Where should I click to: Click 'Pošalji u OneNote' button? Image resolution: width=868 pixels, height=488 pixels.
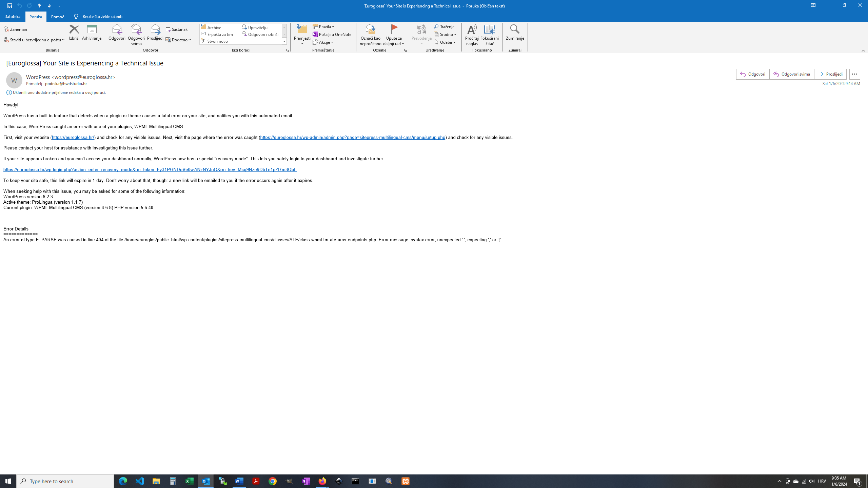point(332,34)
